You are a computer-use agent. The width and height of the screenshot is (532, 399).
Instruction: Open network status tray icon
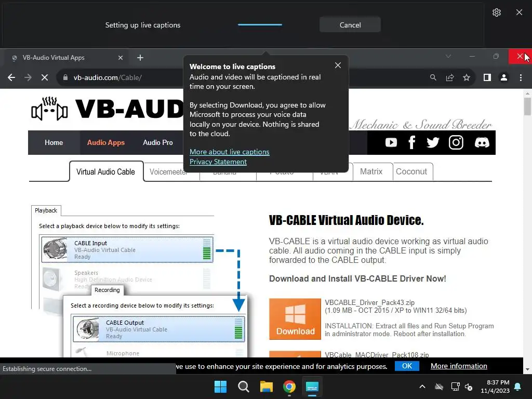pos(455,387)
